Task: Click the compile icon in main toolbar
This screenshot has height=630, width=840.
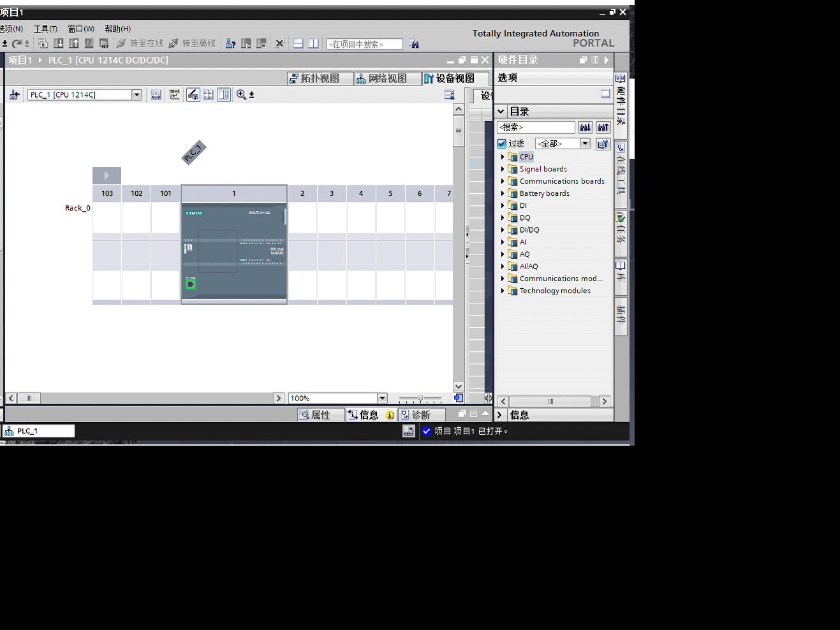Action: (x=43, y=43)
